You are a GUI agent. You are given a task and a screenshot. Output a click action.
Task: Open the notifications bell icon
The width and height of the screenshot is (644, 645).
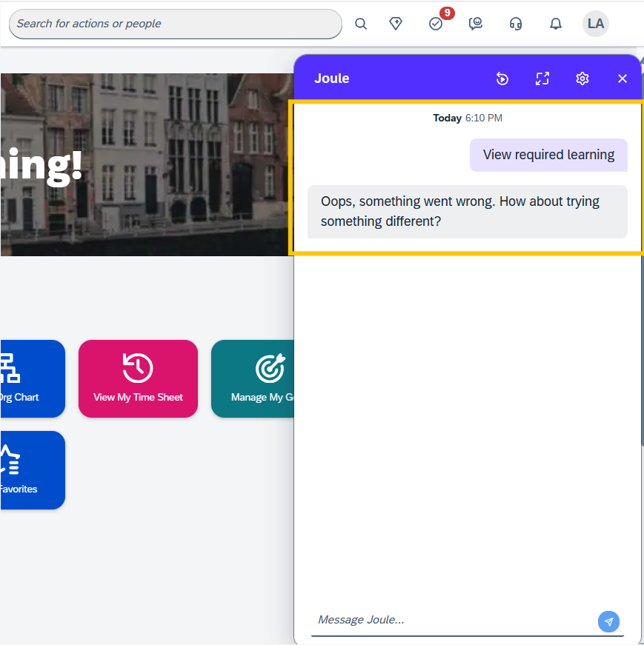(556, 24)
